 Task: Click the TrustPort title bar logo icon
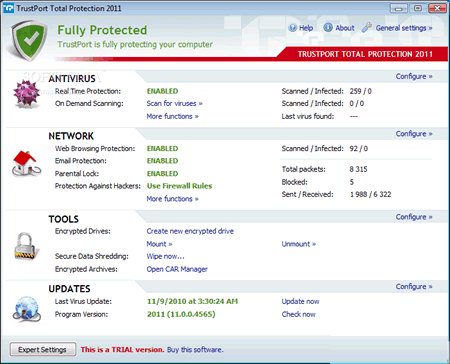(8, 8)
